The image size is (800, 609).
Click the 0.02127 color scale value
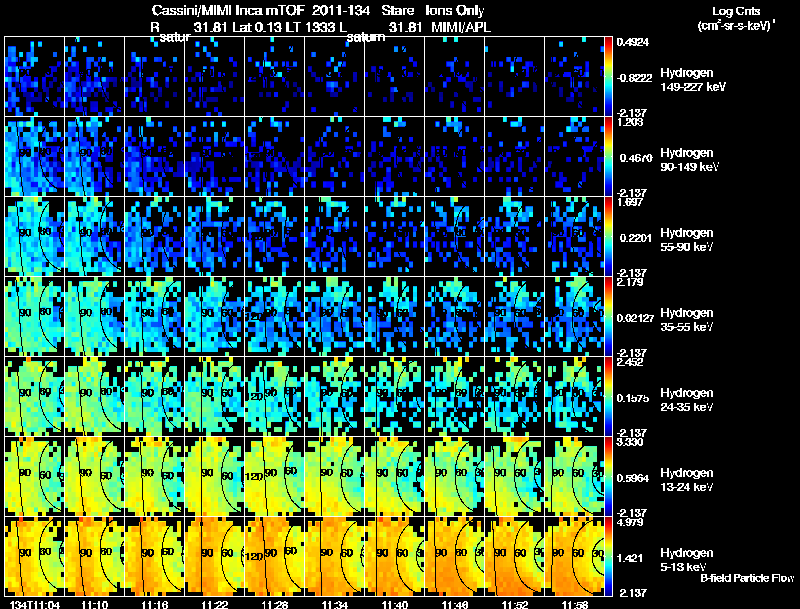click(635, 318)
